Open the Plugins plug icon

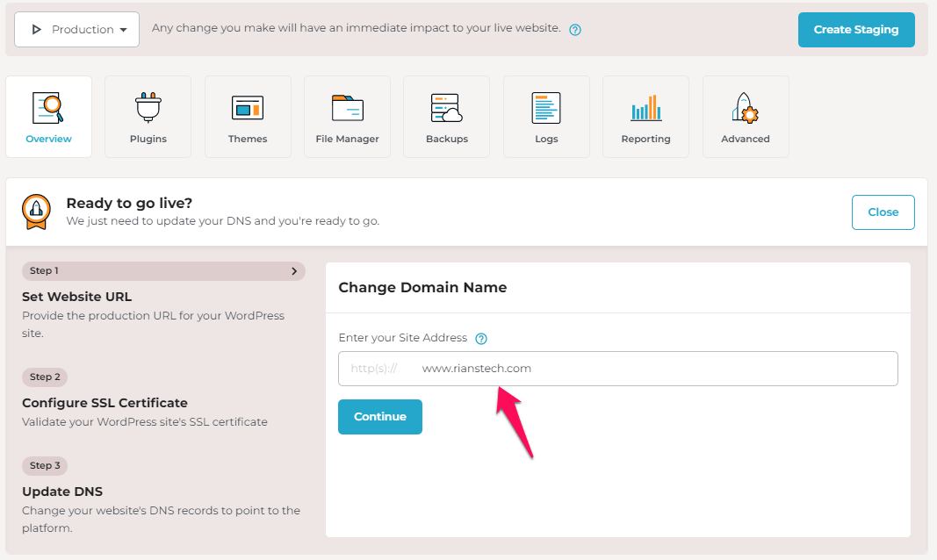(x=148, y=108)
